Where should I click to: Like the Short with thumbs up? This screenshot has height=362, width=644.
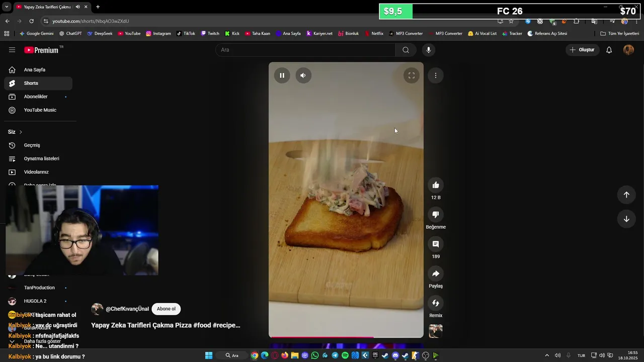pyautogui.click(x=436, y=185)
